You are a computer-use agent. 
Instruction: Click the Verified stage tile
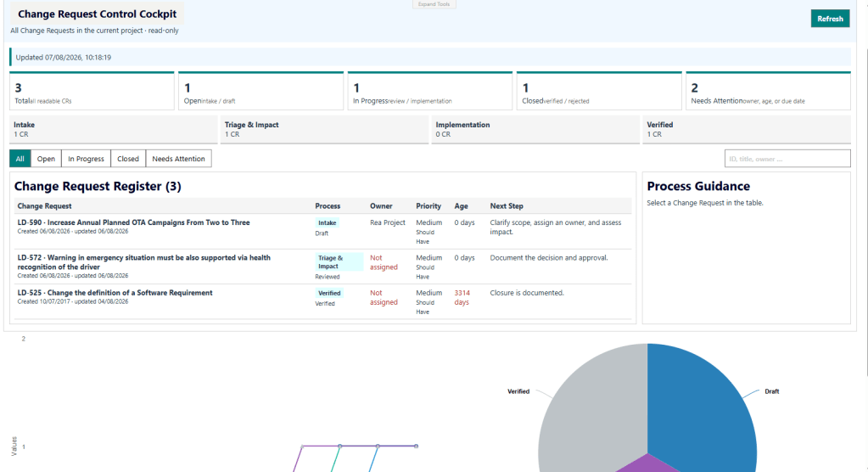(746, 130)
